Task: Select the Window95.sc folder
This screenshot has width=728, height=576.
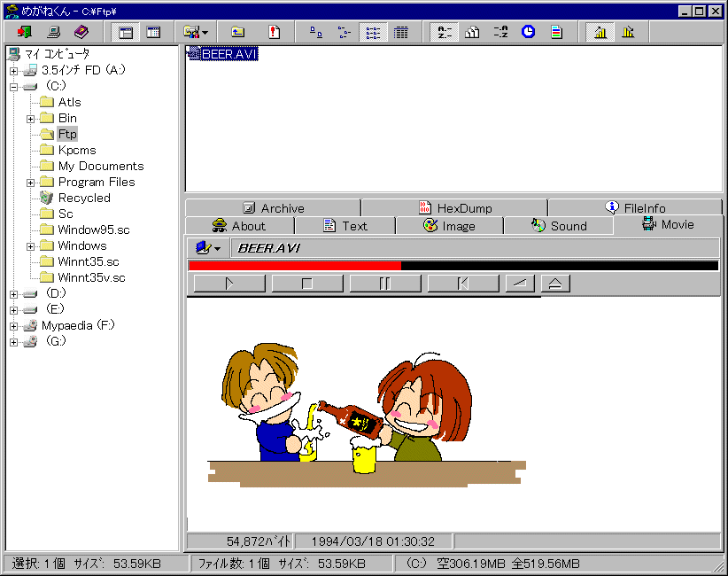Action: (x=85, y=230)
